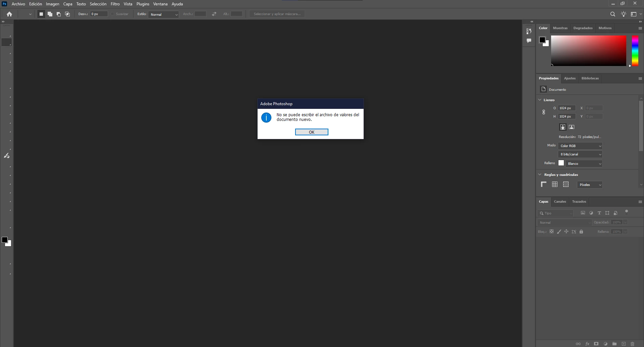Screen dimensions: 644x347
Task: Collapse the Reglas y cuadrículas section
Action: pos(540,175)
